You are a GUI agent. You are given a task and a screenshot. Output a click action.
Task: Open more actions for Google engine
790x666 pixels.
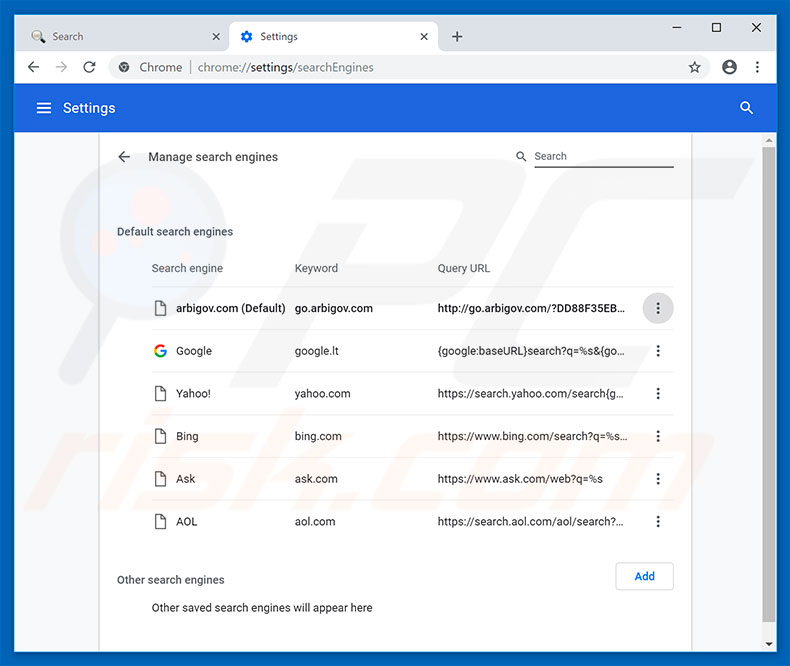click(657, 351)
